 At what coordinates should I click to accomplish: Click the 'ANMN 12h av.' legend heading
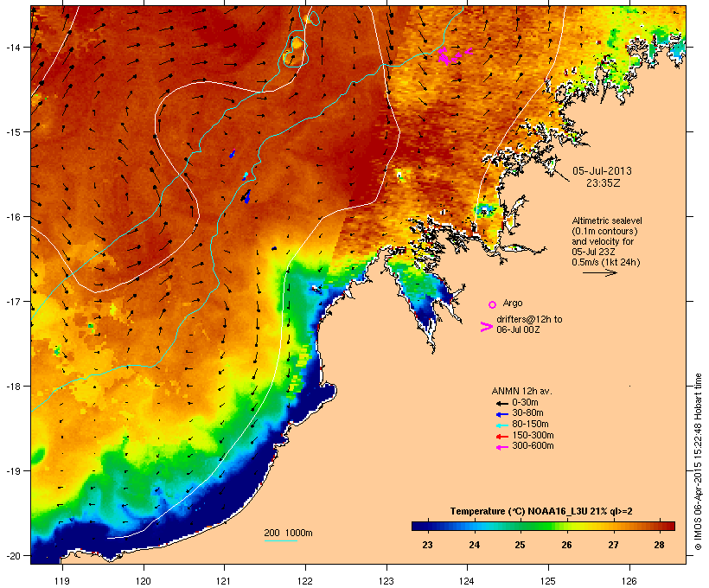521,391
